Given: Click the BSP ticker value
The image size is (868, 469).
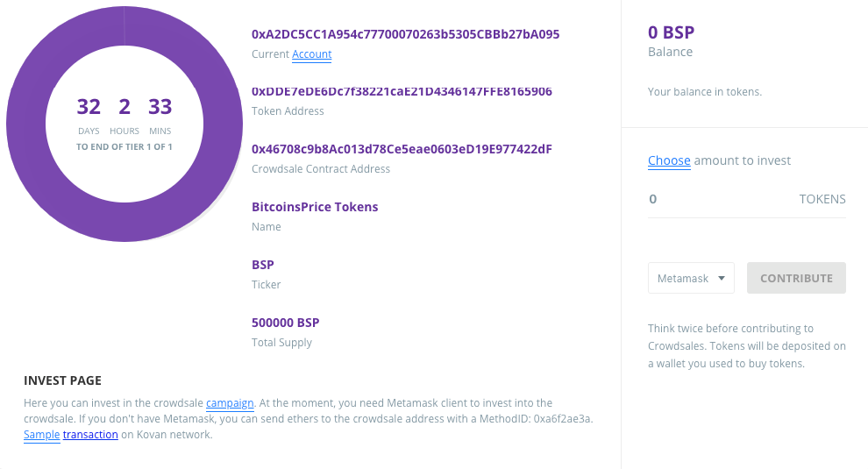Looking at the screenshot, I should coord(262,265).
